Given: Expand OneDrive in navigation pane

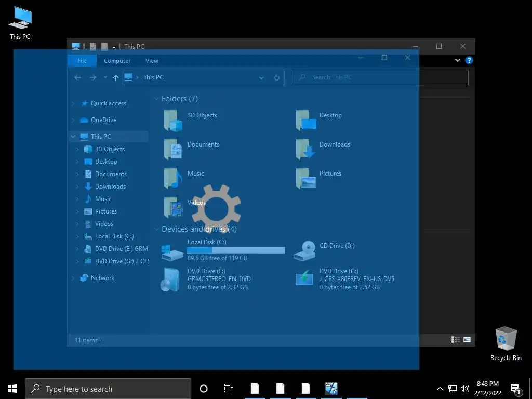Looking at the screenshot, I should coord(73,120).
